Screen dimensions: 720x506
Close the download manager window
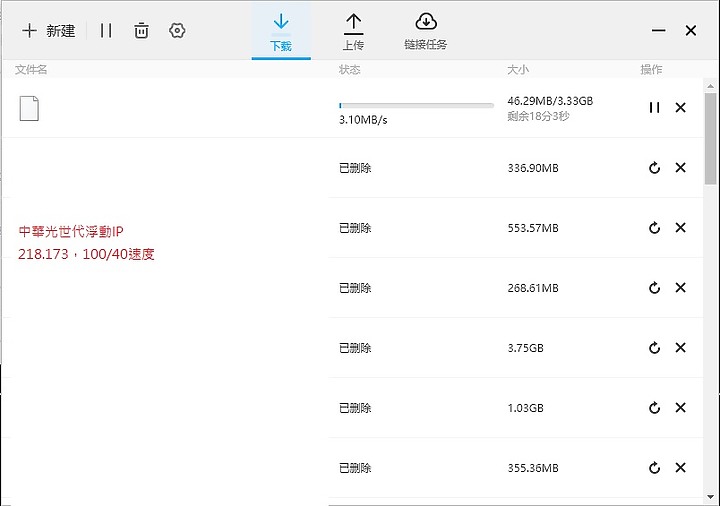[691, 31]
